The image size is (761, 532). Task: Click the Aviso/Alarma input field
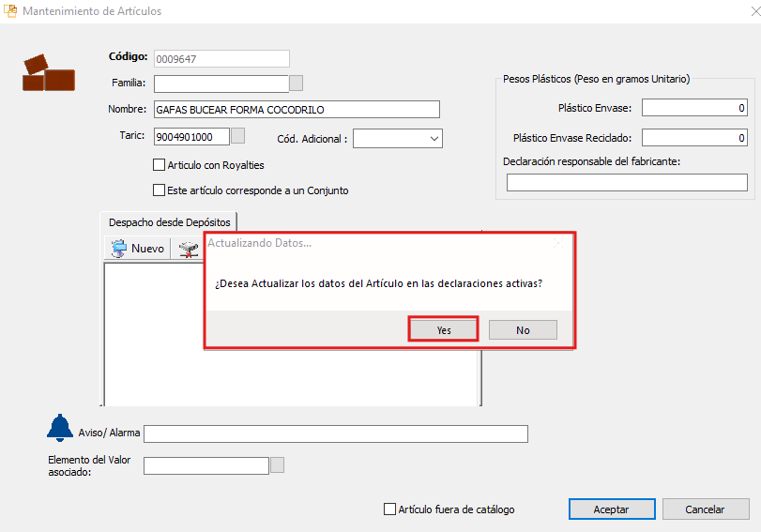[x=335, y=433]
